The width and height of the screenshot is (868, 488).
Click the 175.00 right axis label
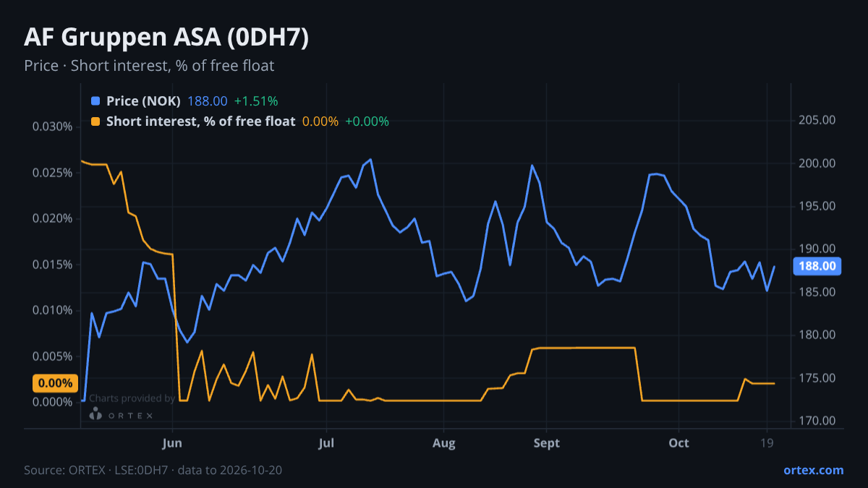click(818, 378)
